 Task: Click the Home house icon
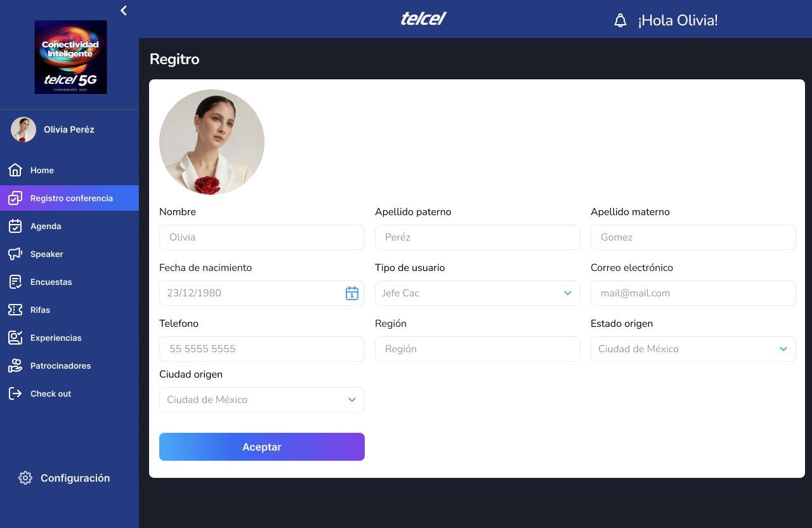coord(15,170)
